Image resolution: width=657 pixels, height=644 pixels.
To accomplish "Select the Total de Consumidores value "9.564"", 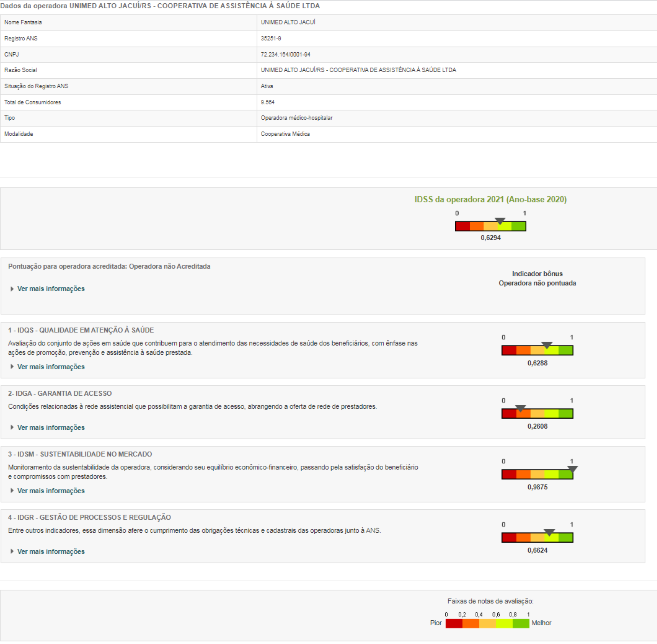I will point(268,102).
